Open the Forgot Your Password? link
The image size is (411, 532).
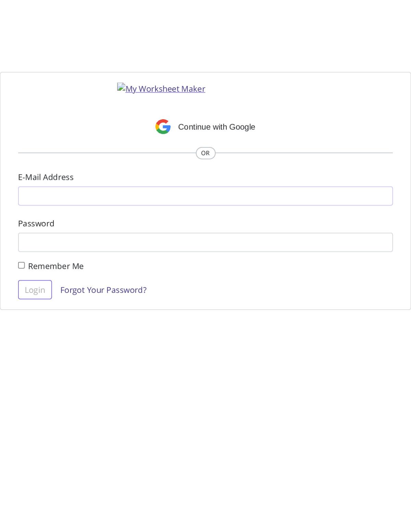point(103,290)
